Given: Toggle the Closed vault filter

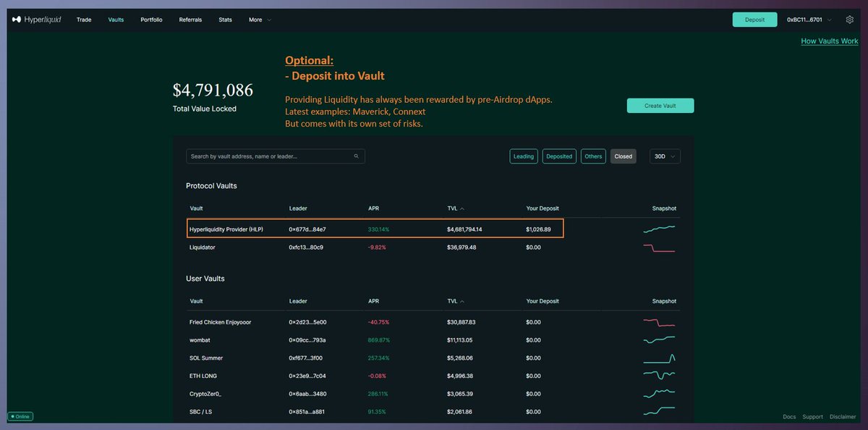Looking at the screenshot, I should tap(623, 156).
